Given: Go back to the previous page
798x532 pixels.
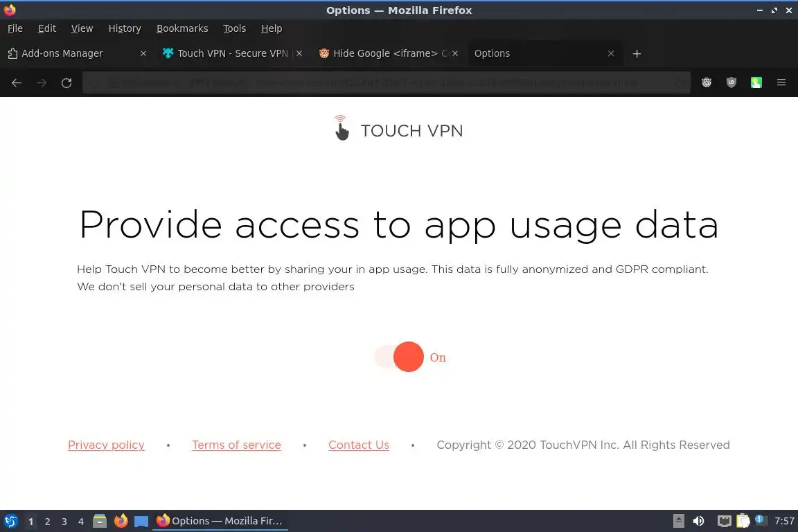Looking at the screenshot, I should [17, 82].
